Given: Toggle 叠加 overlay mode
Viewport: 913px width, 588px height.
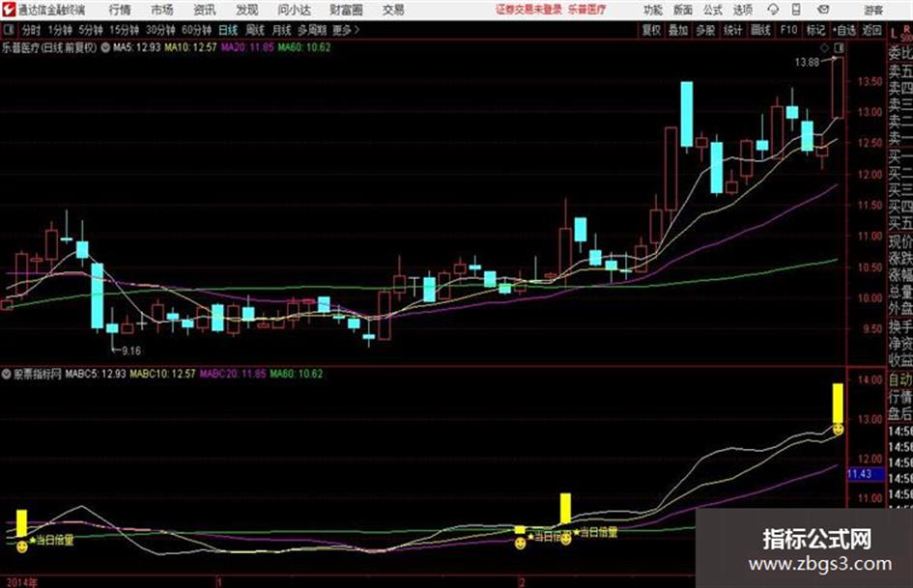Looking at the screenshot, I should (678, 30).
